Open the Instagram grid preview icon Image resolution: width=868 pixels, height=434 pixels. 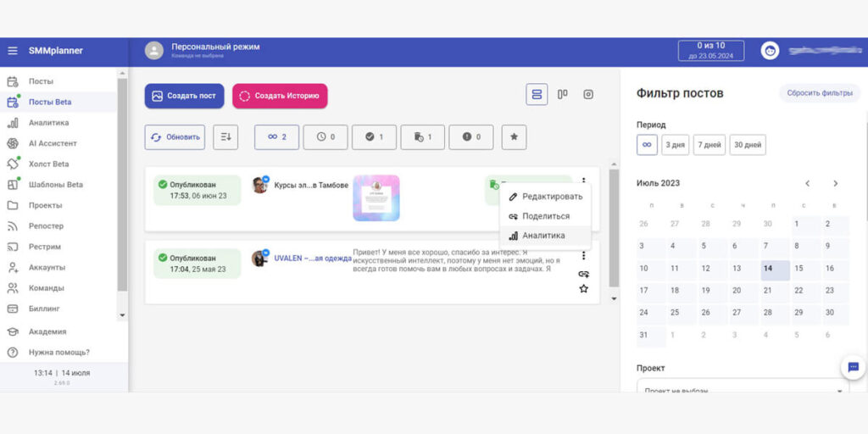(588, 95)
